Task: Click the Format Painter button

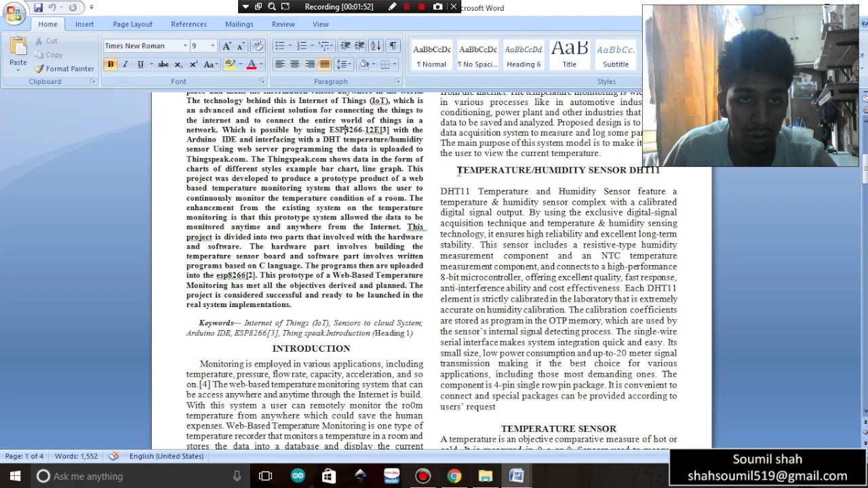Action: click(x=64, y=68)
